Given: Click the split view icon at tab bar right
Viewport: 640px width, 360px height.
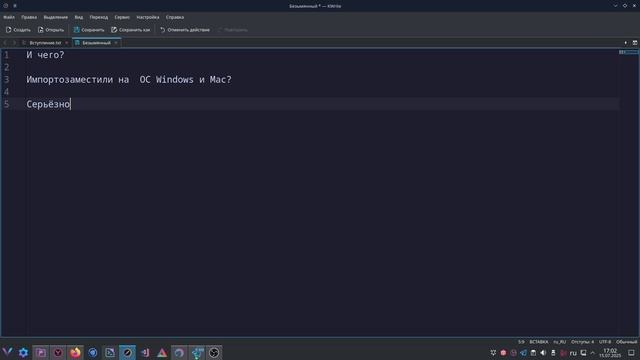Looking at the screenshot, I should (x=635, y=43).
